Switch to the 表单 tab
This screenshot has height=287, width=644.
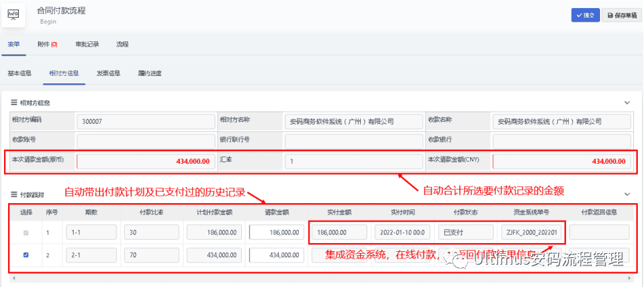[x=14, y=45]
